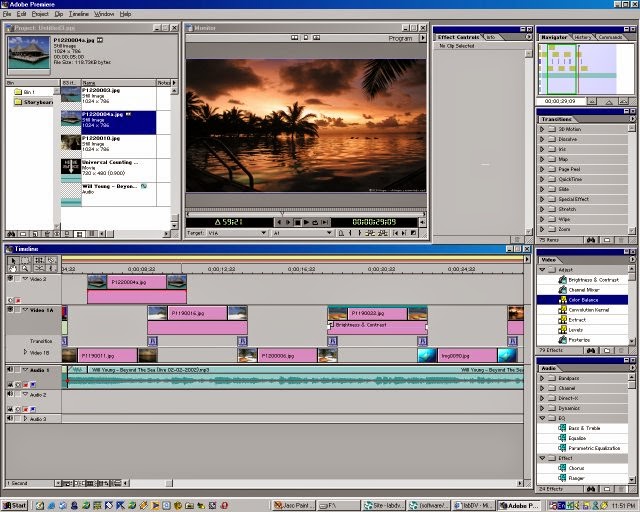
Task: Switch to the History tab
Action: click(x=581, y=37)
